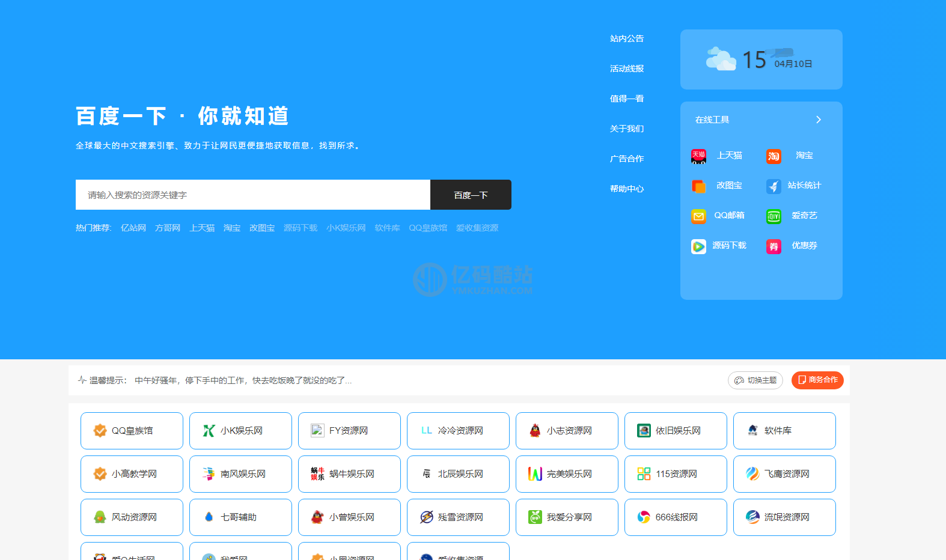
Task: Click the 666线报网 colorful circle icon
Action: (644, 517)
